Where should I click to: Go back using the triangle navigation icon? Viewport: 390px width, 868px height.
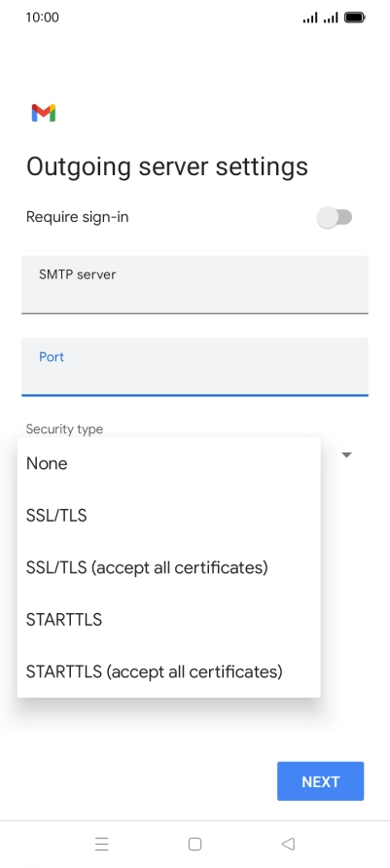pos(288,844)
